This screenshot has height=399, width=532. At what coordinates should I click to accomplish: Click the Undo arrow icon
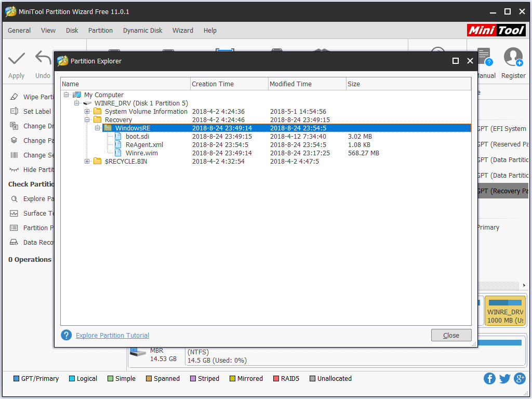[x=42, y=59]
